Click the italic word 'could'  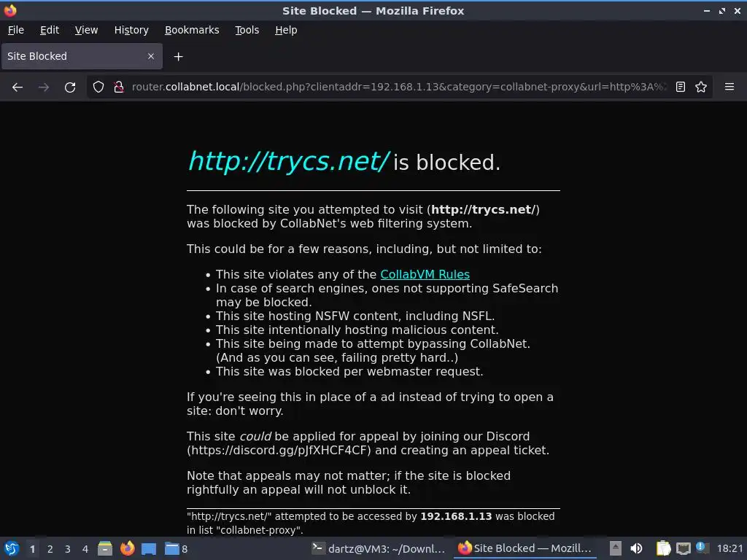255,436
